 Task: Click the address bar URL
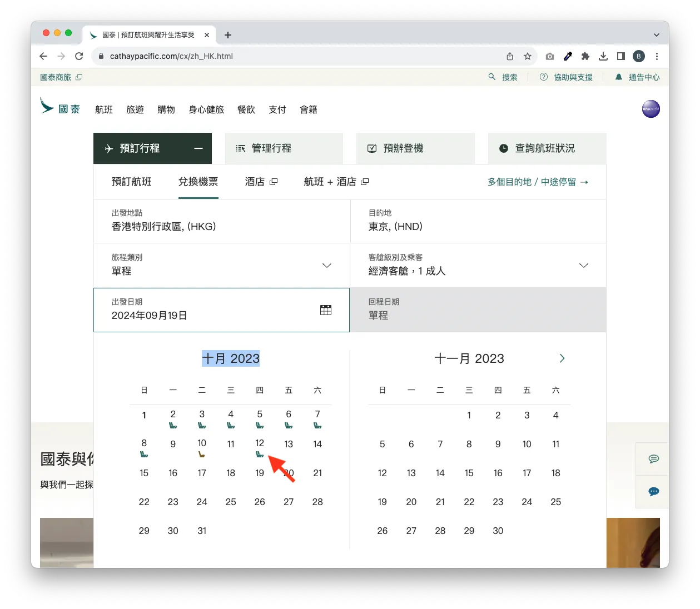coord(171,56)
